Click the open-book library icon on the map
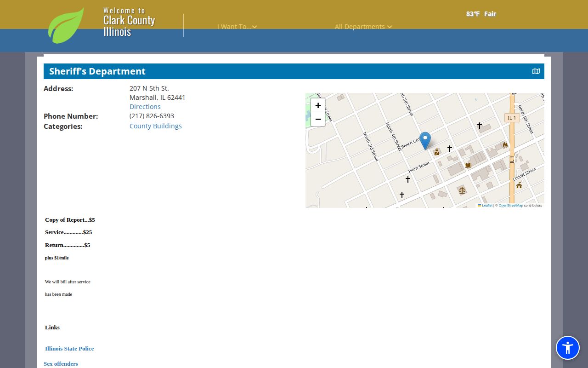This screenshot has height=368, width=588. 468,165
